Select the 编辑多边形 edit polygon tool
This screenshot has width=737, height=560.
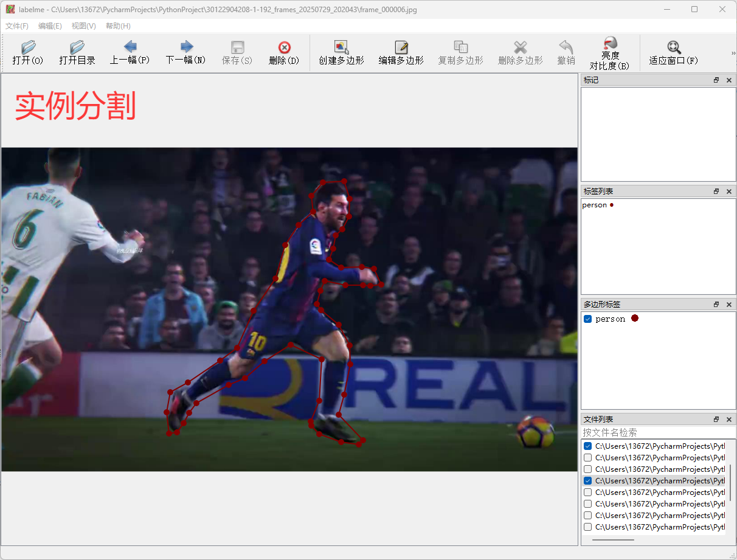401,53
